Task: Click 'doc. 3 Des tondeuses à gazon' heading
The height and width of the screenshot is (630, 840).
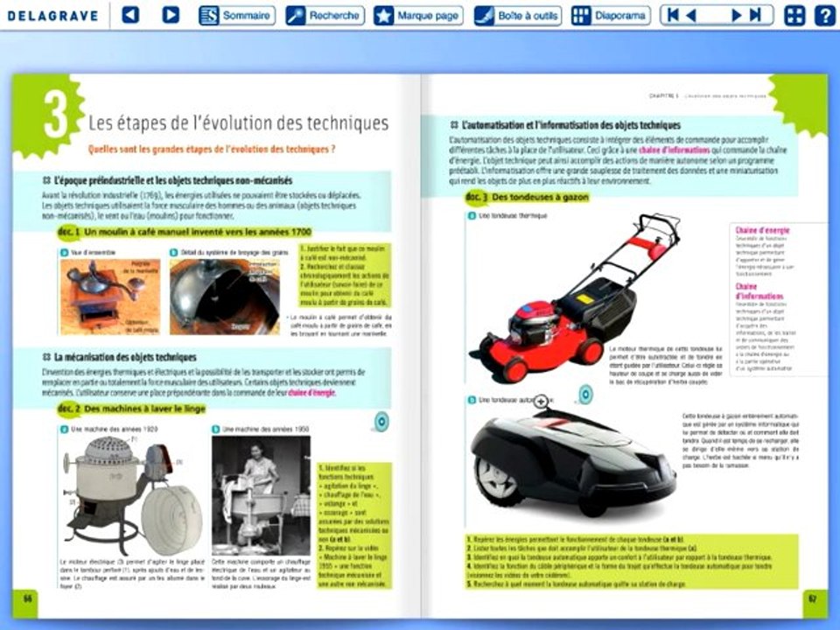Action: pyautogui.click(x=527, y=197)
